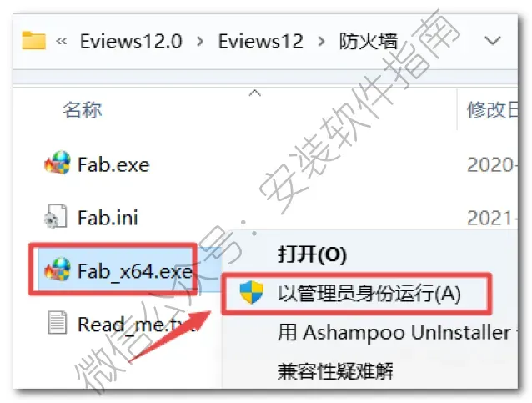Image resolution: width=532 pixels, height=403 pixels.
Task: Sort by 修改日期 column header
Action: pos(492,110)
